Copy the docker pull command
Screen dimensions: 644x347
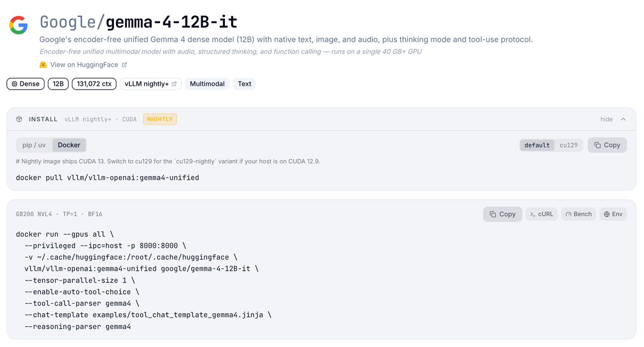pos(607,145)
